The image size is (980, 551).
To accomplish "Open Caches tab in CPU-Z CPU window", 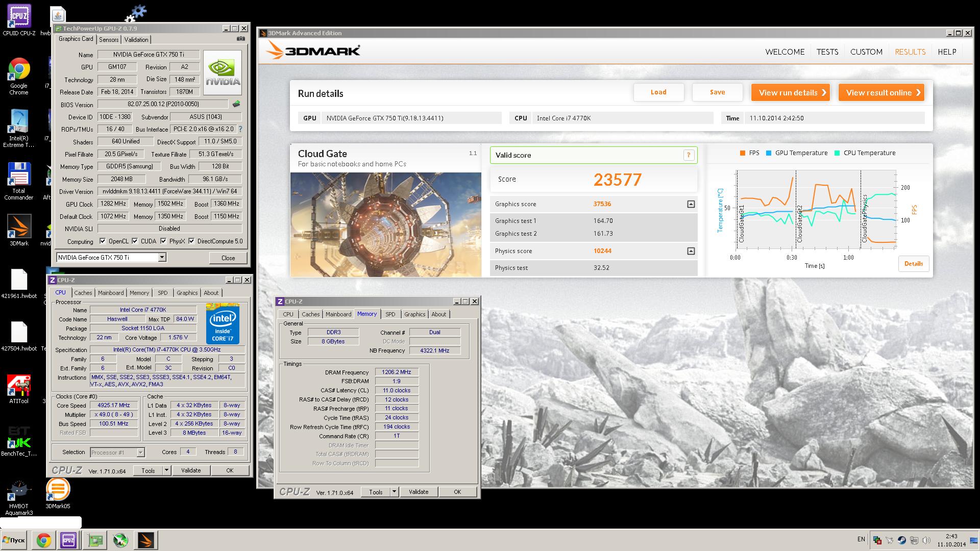I will (83, 293).
